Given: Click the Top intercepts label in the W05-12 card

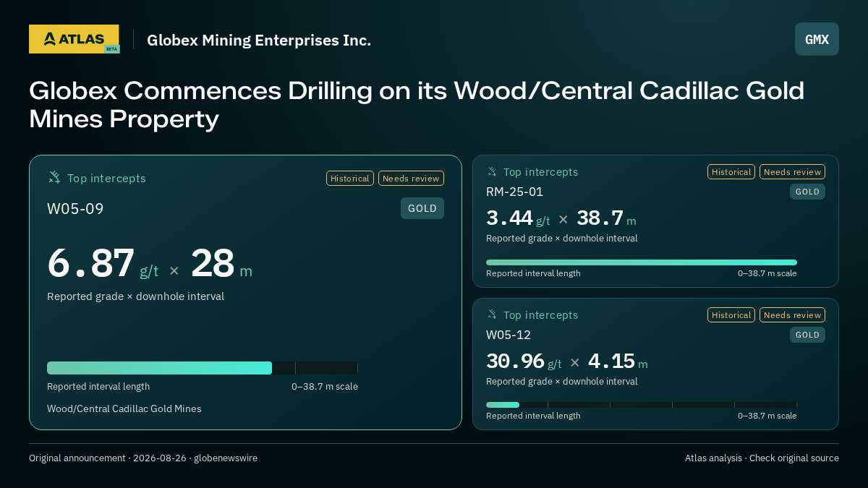Looking at the screenshot, I should 540,315.
